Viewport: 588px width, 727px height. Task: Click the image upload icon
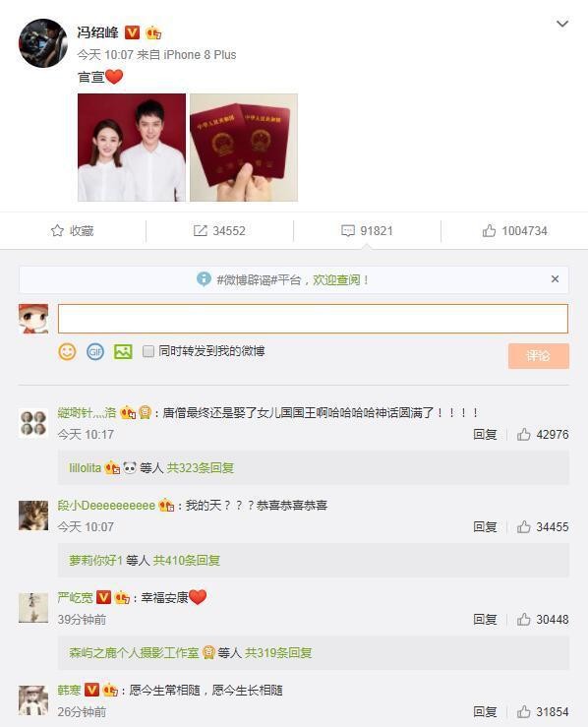pos(123,352)
